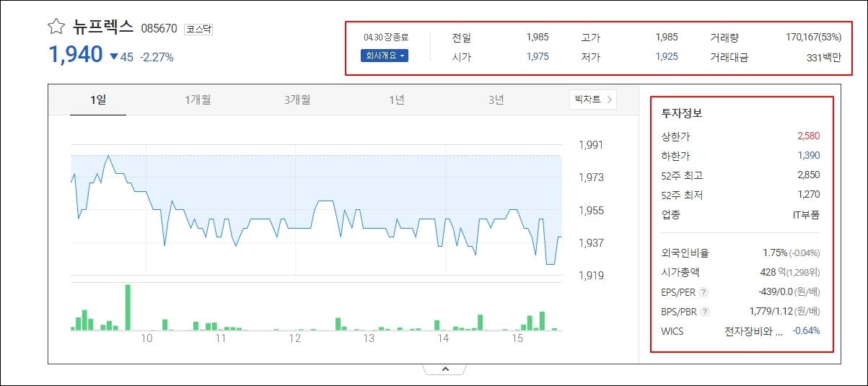
Task: Click the 외국인비율 value 1.75%
Action: tap(774, 253)
